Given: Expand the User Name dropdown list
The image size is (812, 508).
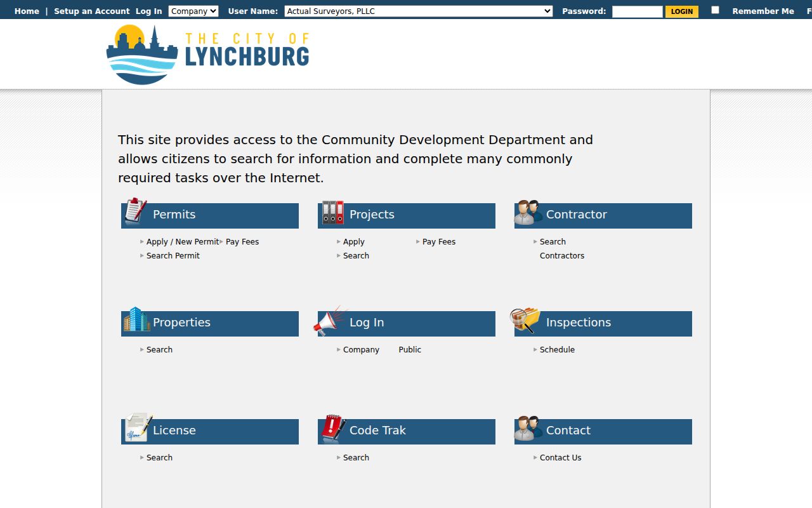Looking at the screenshot, I should tap(419, 11).
